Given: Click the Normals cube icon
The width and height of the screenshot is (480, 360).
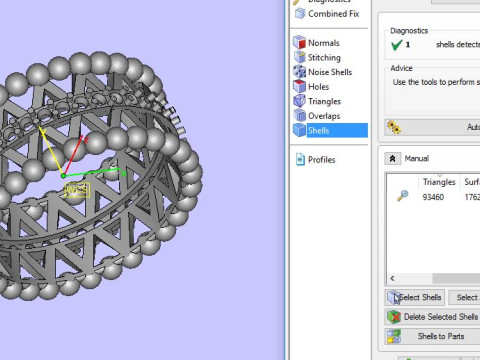Looking at the screenshot, I should [299, 42].
